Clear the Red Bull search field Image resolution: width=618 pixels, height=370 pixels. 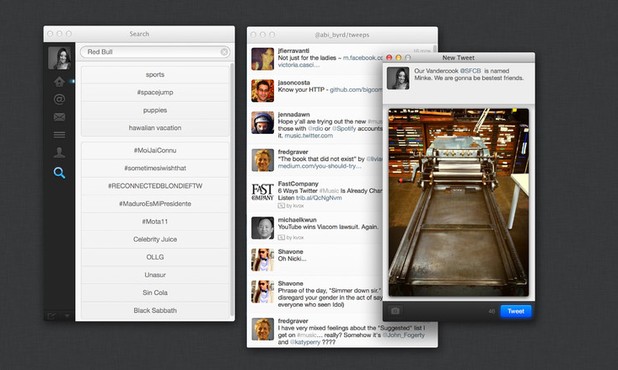point(224,52)
